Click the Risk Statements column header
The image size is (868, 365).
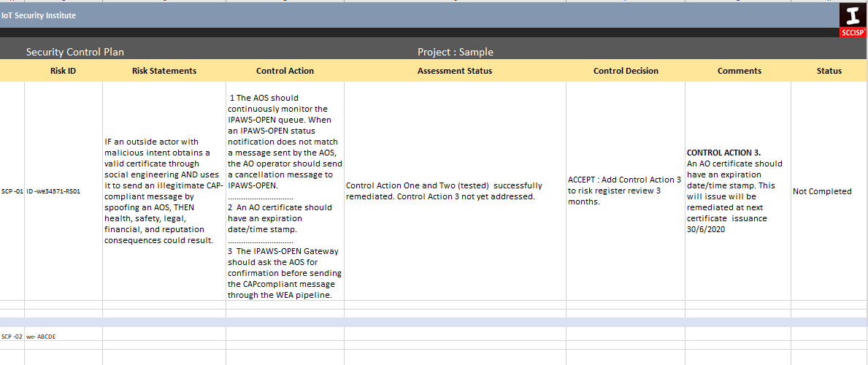tap(164, 71)
